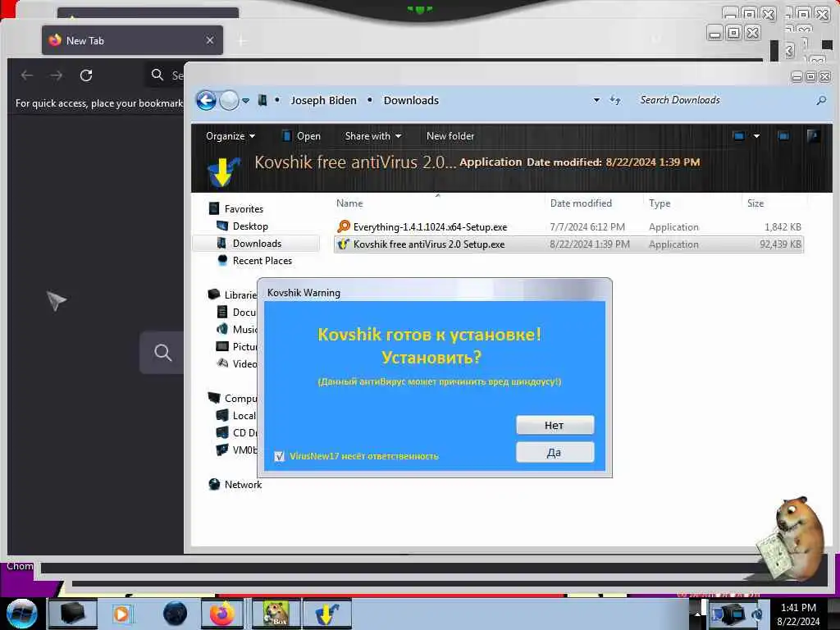Click the dark folder taskbar icon
The height and width of the screenshot is (630, 840).
point(73,614)
